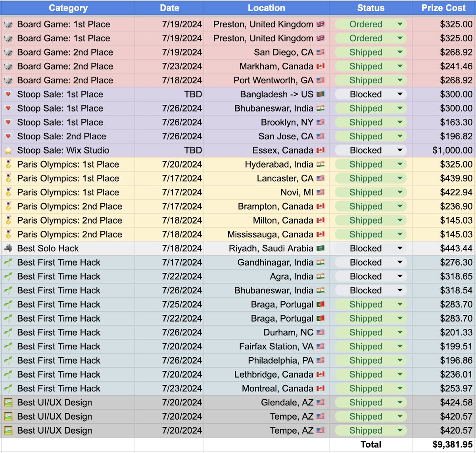Select the Status column header
Viewport: 476px width, 453px height.
[370, 8]
